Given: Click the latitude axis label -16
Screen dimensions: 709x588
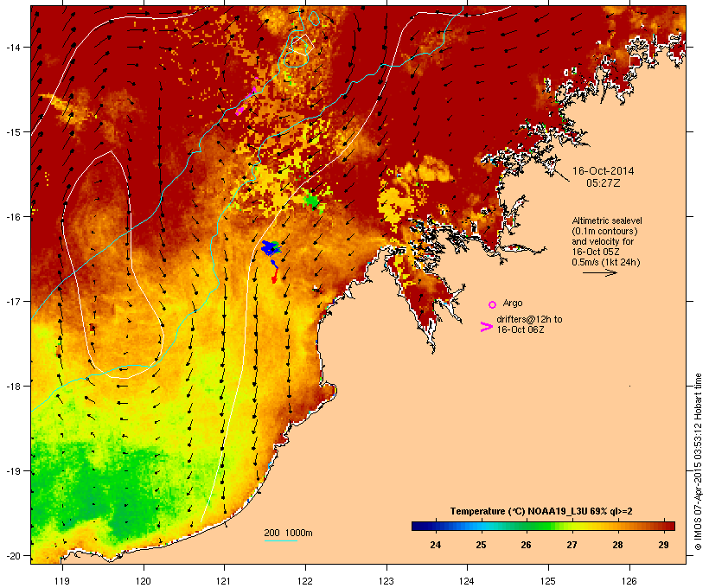Looking at the screenshot, I should pos(13,217).
